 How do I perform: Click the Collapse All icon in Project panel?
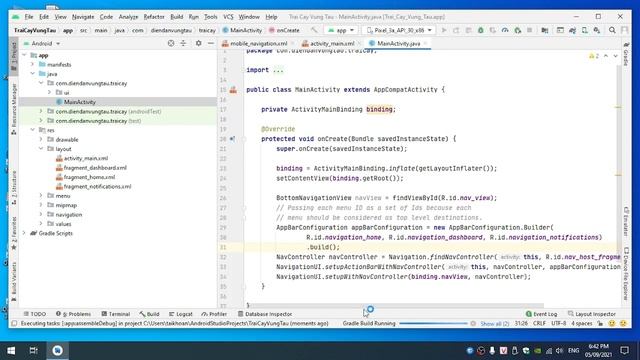point(183,43)
